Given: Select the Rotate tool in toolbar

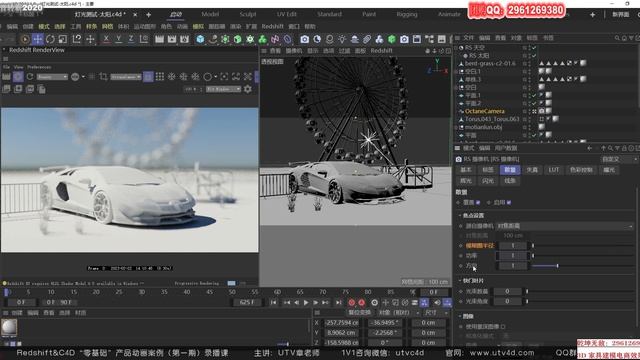Looking at the screenshot, I should coord(50,39).
